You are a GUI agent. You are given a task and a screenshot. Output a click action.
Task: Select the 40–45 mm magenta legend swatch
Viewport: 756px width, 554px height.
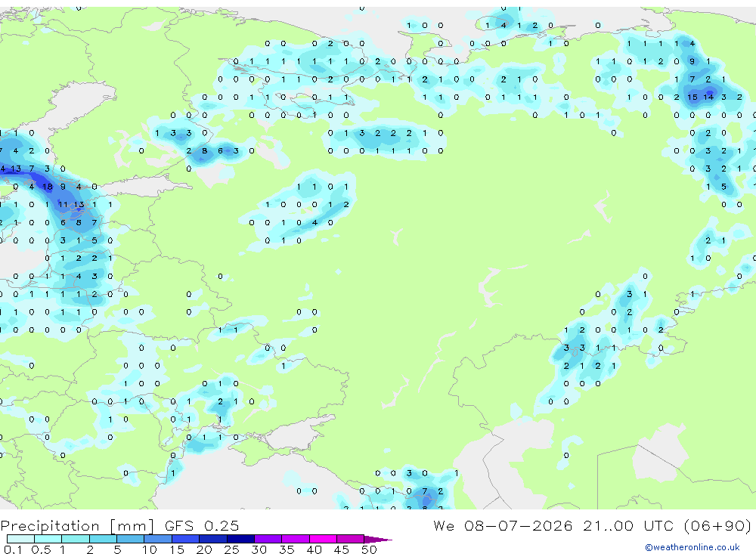tap(323, 539)
